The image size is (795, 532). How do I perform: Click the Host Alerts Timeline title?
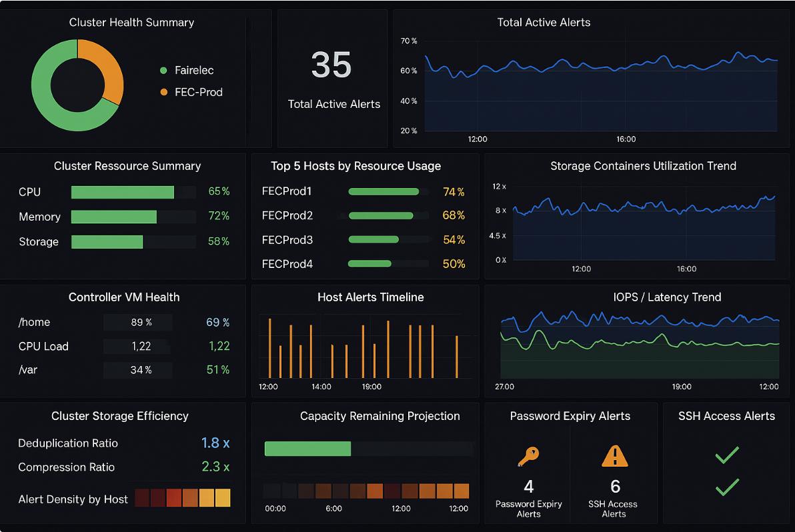tap(371, 297)
